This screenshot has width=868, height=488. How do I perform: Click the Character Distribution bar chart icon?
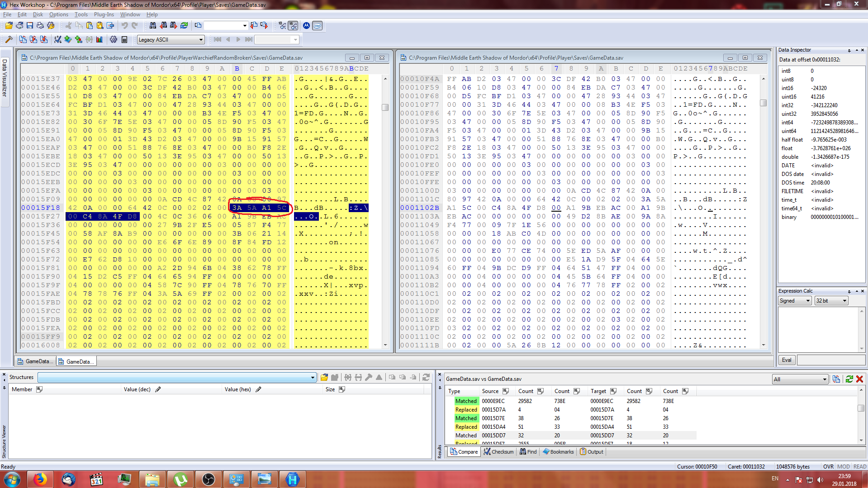click(100, 40)
